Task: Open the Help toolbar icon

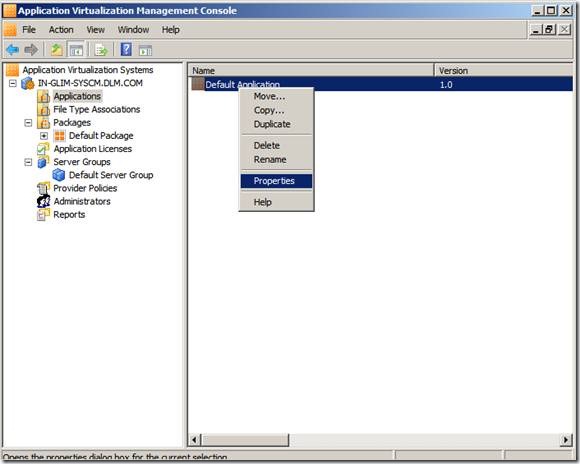Action: (126, 49)
